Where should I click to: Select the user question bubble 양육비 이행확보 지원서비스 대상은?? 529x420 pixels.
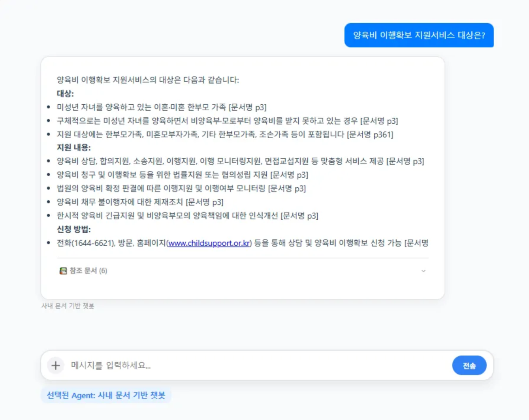point(419,35)
